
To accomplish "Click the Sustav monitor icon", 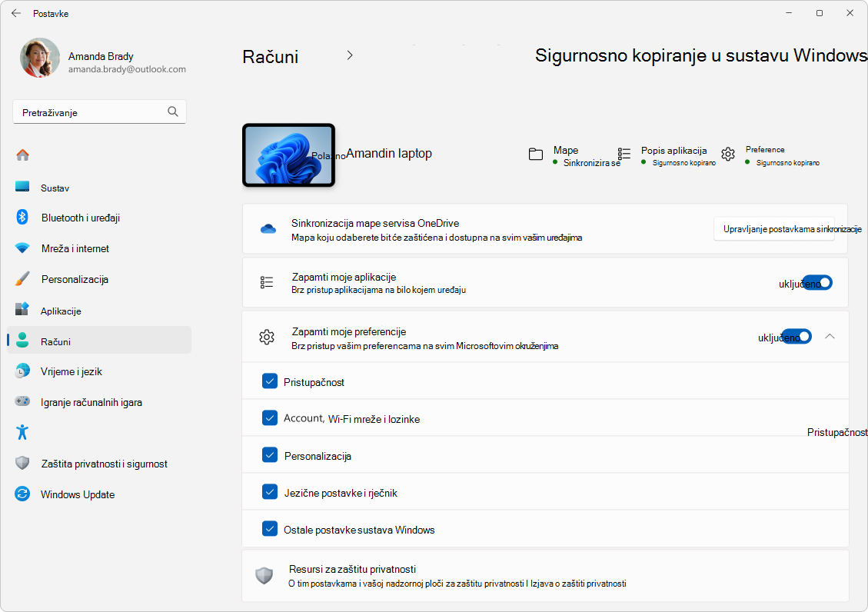I will (x=22, y=187).
